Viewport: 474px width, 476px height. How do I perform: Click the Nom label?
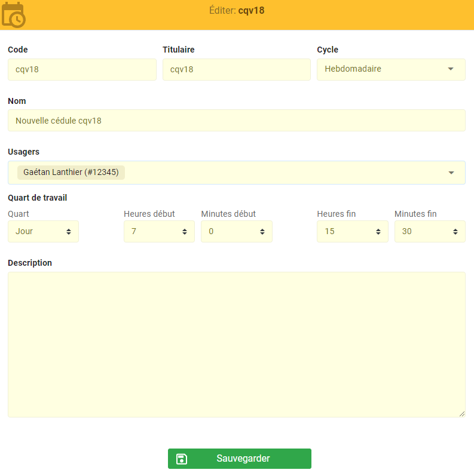pos(17,101)
